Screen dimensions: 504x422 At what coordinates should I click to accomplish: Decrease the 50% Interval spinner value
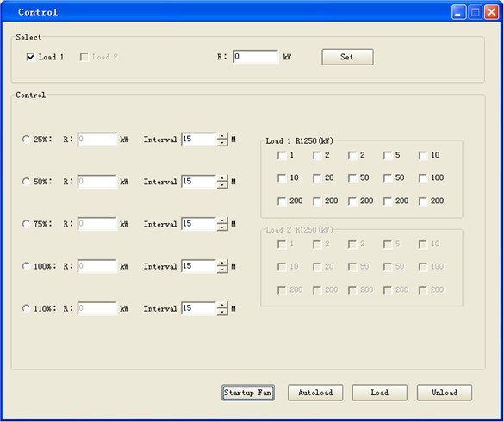tap(222, 185)
